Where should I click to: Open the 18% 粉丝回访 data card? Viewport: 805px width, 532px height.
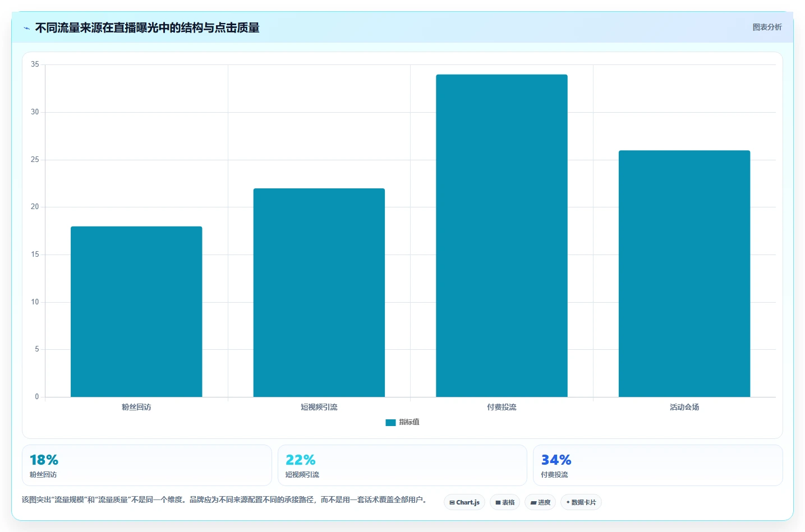[147, 465]
